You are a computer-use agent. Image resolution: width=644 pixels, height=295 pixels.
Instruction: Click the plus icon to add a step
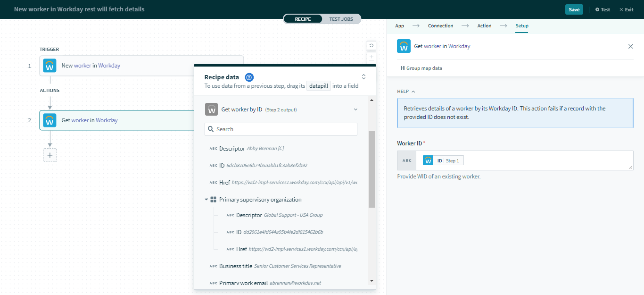[50, 155]
